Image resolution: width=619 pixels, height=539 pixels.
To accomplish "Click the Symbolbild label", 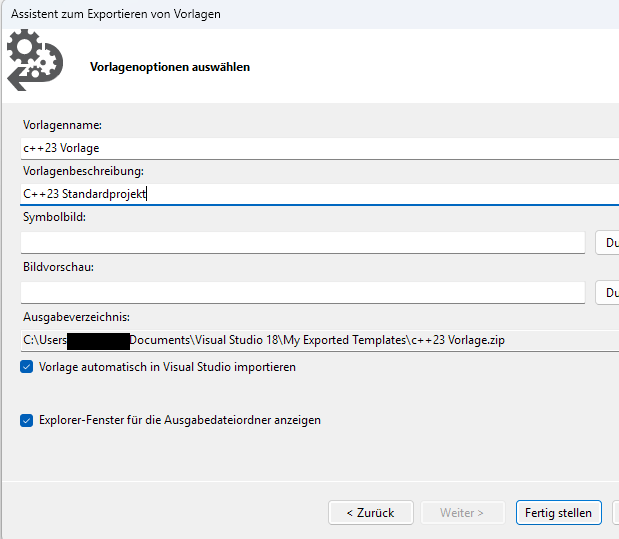I will (x=55, y=217).
